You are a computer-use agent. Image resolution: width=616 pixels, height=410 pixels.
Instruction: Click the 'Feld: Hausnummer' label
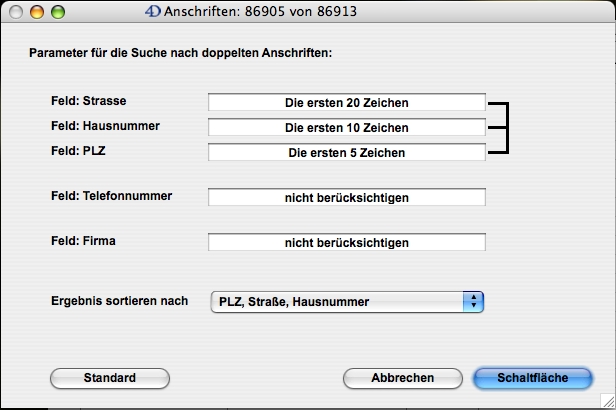[x=105, y=126]
